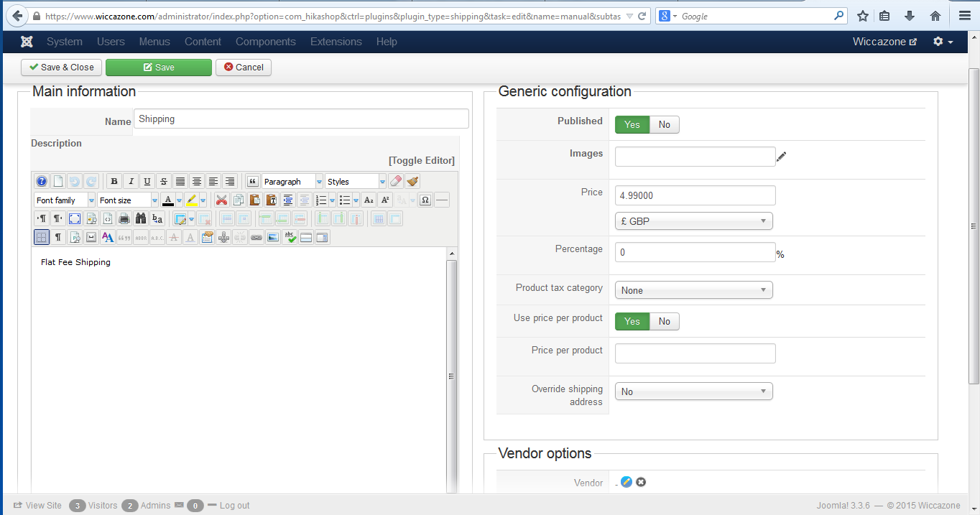Insert a special character with the Omega icon
The image size is (980, 515).
tap(425, 200)
